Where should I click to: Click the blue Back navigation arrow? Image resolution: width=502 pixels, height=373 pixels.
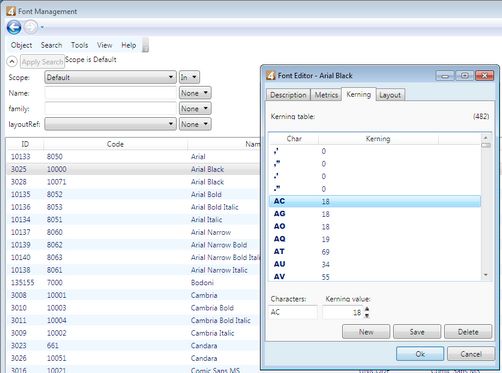pos(14,27)
